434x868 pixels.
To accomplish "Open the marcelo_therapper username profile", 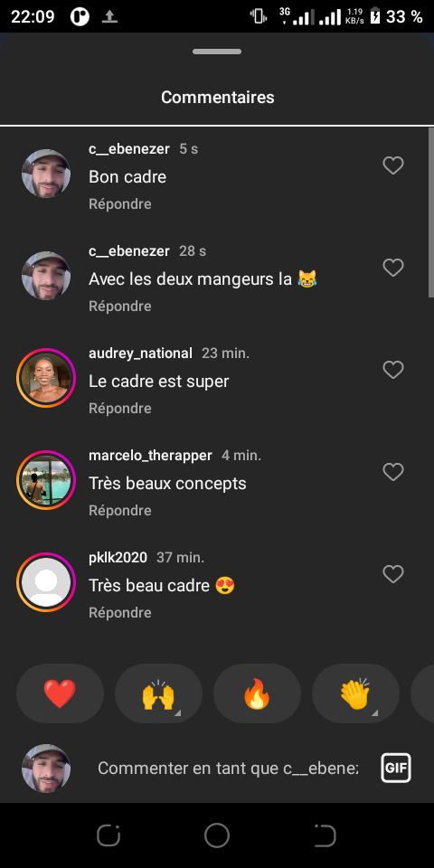I will [150, 456].
